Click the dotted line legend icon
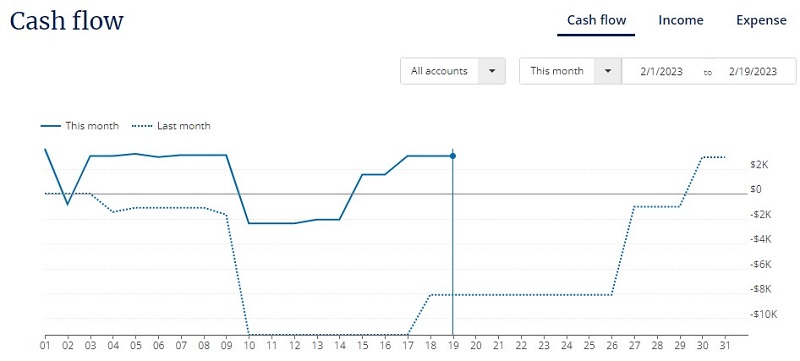The width and height of the screenshot is (800, 361). pos(142,126)
